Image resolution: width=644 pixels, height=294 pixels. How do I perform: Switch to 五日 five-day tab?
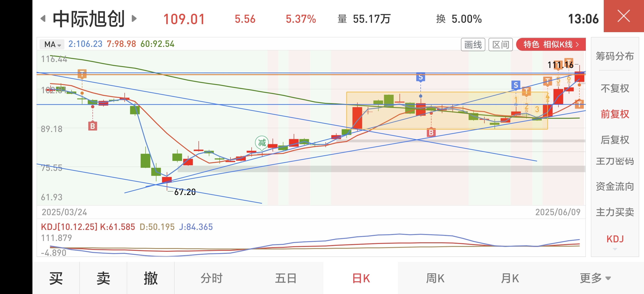point(286,278)
